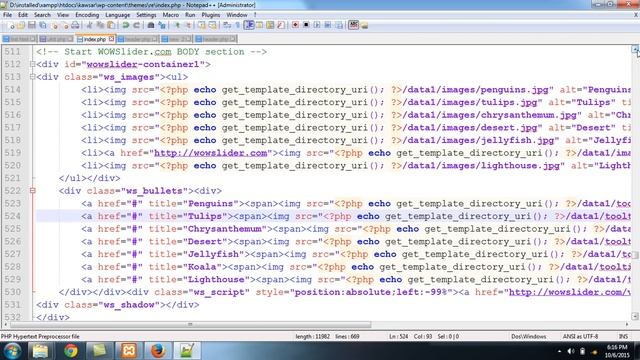The height and width of the screenshot is (360, 640).
Task: Open Google Chrome from the taskbar
Action: coord(71,351)
